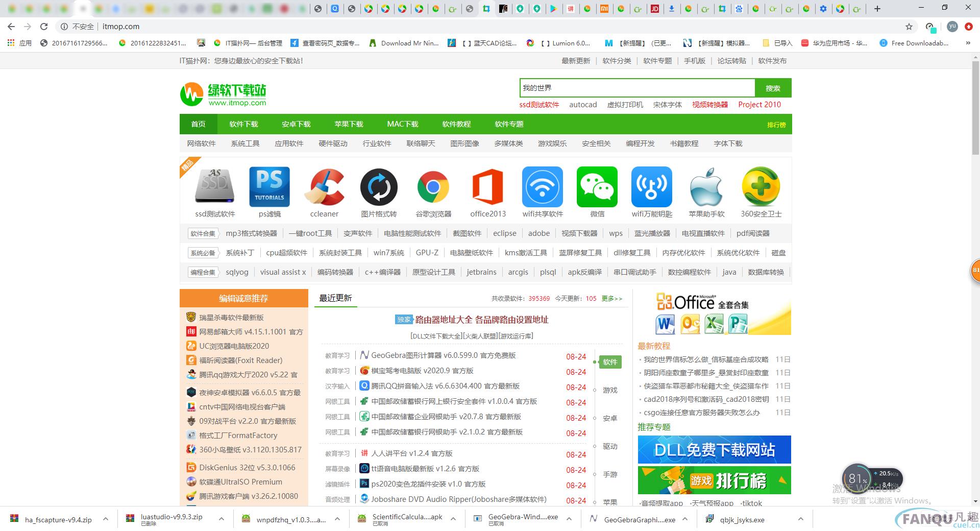Click hot search term autocad
This screenshot has width=980, height=531.
583,105
